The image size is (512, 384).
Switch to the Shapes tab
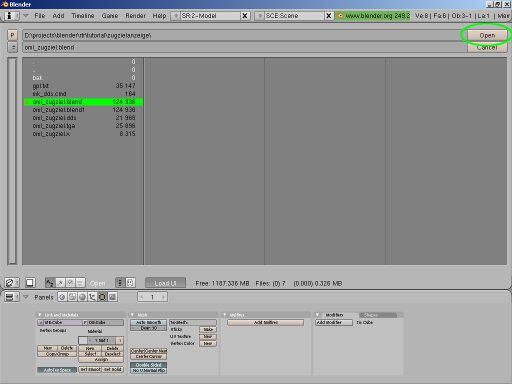click(x=378, y=315)
